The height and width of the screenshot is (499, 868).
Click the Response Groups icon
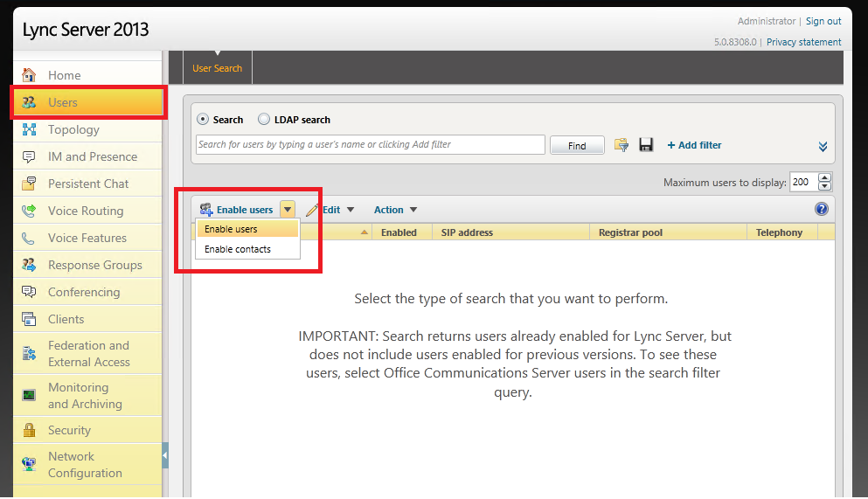(29, 265)
